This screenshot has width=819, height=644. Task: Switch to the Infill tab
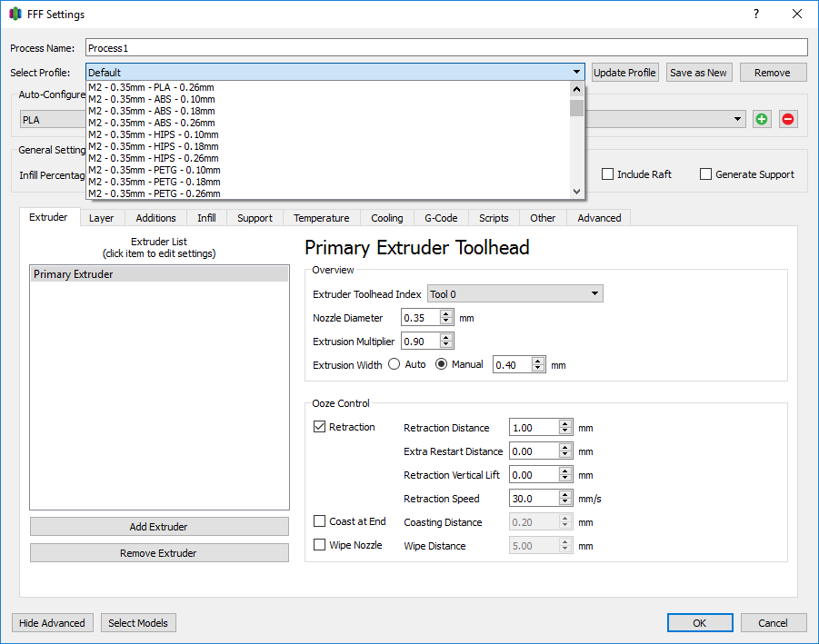click(x=206, y=218)
